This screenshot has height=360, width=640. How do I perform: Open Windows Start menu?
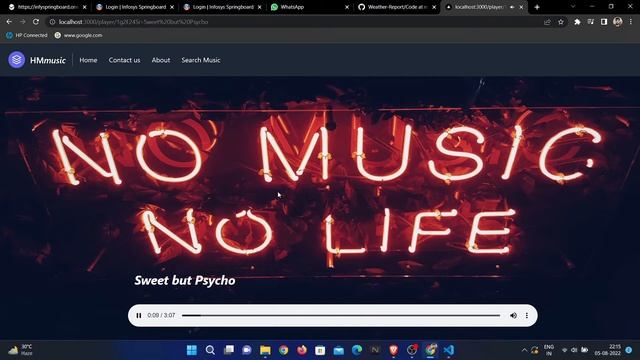tap(191, 350)
